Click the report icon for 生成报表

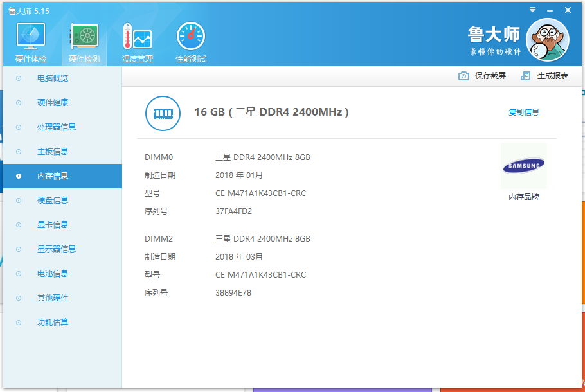pos(525,76)
